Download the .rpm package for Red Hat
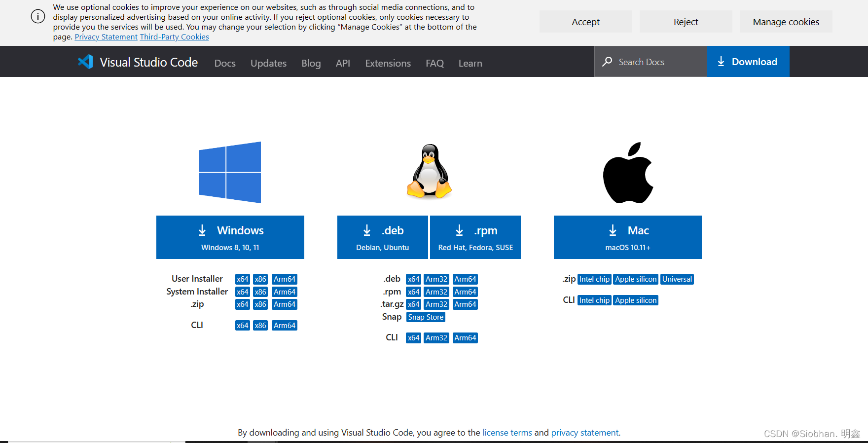 click(475, 237)
